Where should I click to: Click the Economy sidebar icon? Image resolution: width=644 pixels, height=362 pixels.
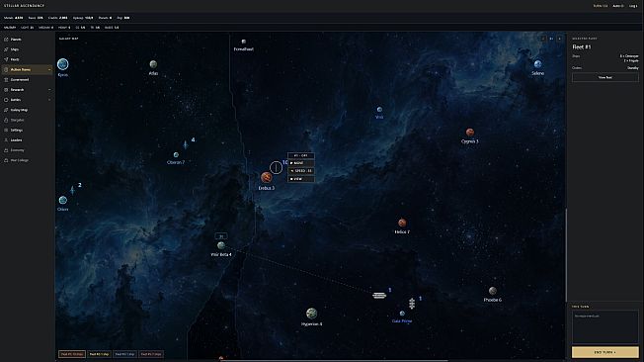6,150
